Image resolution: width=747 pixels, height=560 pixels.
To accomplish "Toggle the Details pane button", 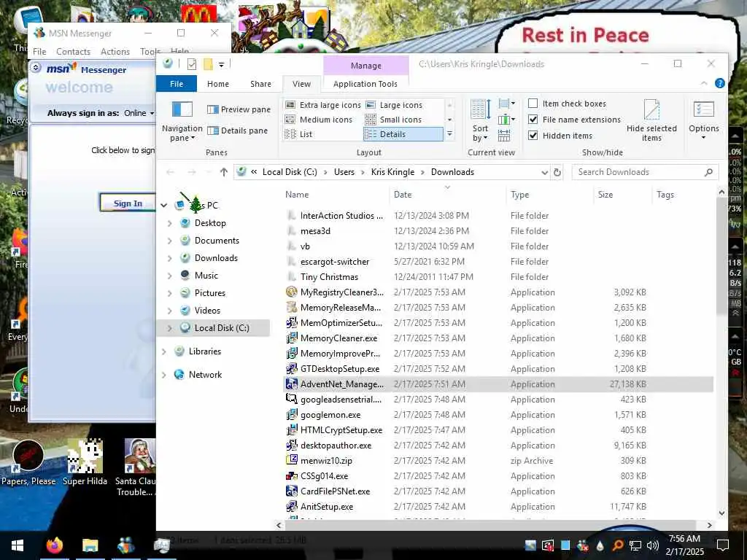I will [237, 131].
